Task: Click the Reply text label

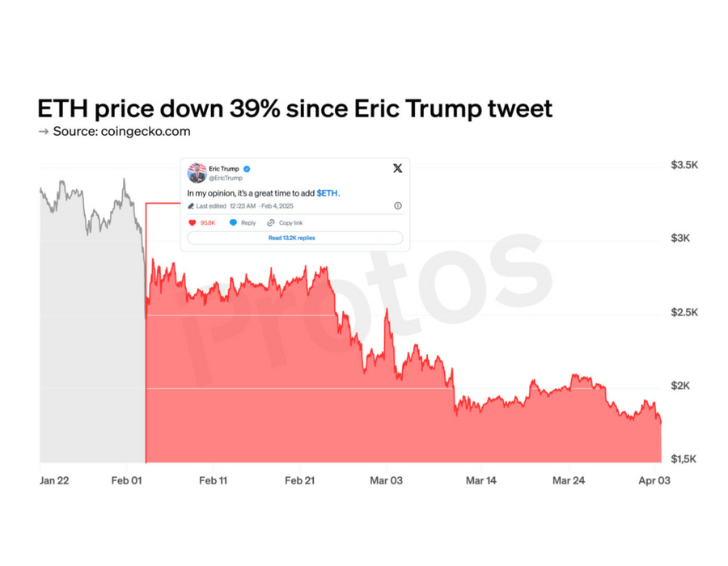Action: (248, 222)
